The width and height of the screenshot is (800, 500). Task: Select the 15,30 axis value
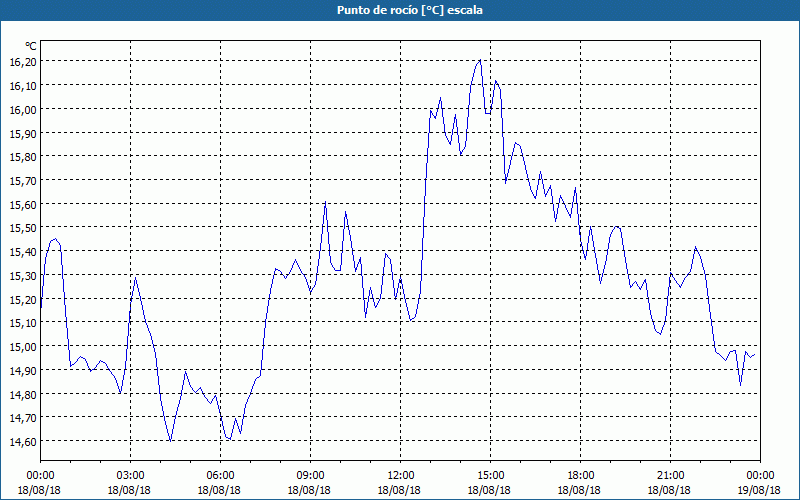point(23,276)
